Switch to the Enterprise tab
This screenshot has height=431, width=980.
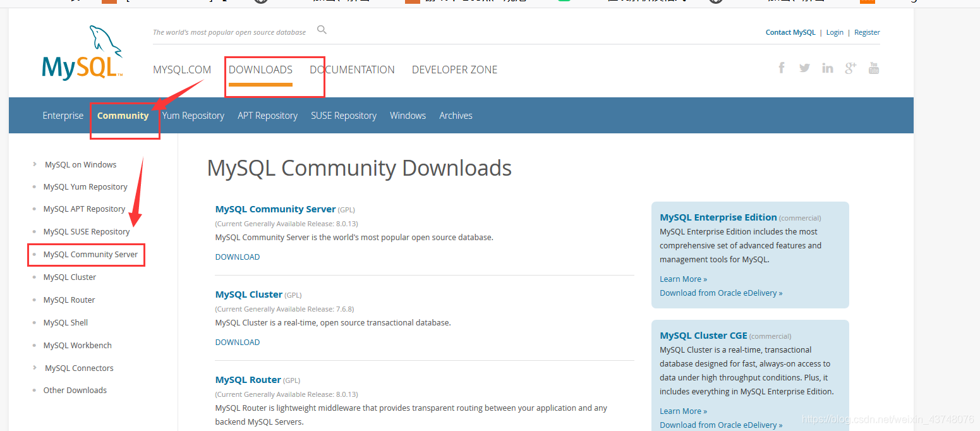click(x=63, y=116)
